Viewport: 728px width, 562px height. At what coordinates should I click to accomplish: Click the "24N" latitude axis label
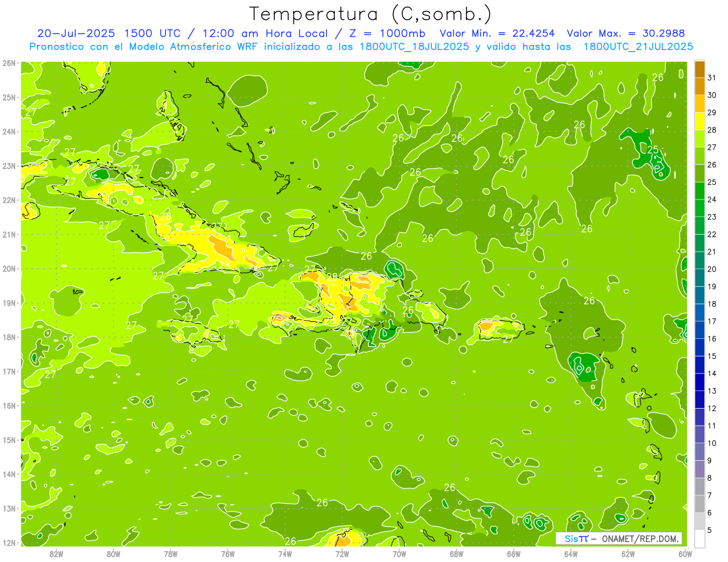9,132
